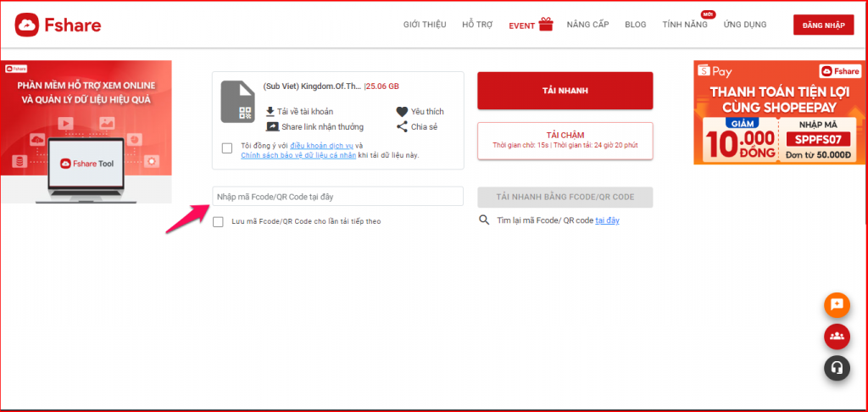
Task: Open the orange chat feedback floating button
Action: [837, 304]
